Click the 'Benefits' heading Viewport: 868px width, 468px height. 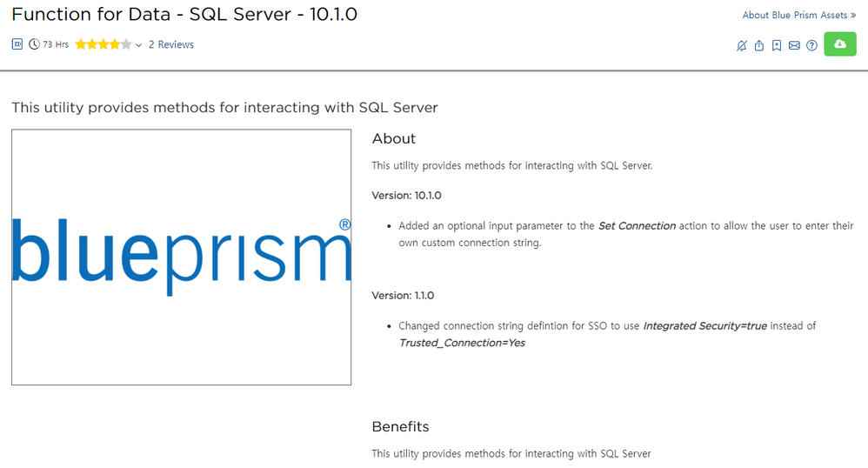(x=401, y=426)
